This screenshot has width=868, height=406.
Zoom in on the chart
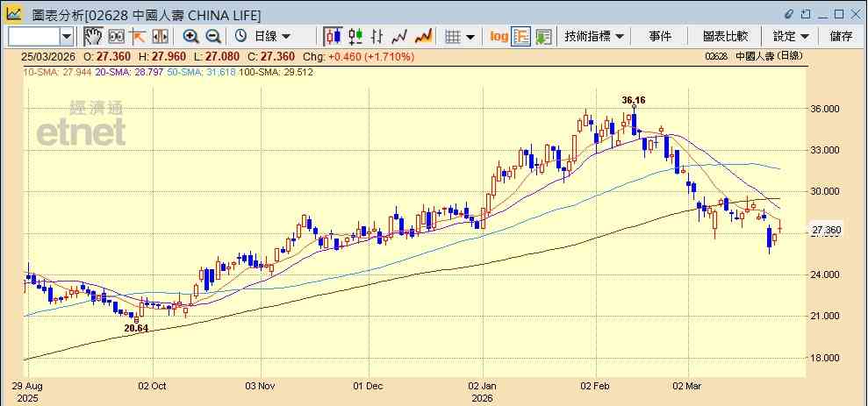click(191, 37)
